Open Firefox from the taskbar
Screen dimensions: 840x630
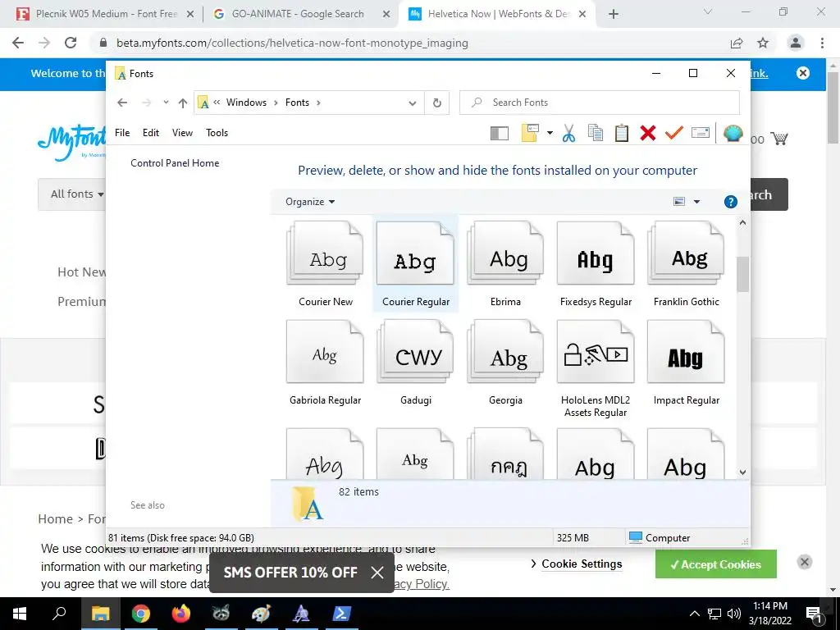pos(180,614)
